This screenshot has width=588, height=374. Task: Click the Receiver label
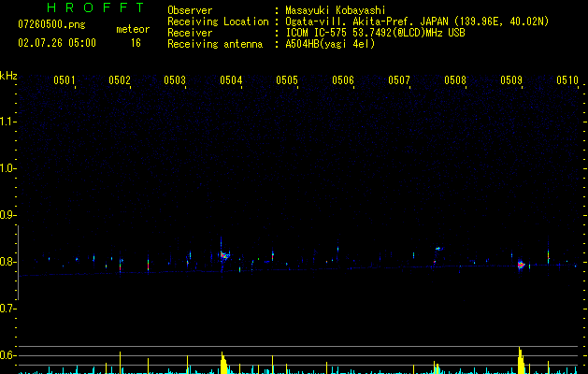[x=190, y=33]
